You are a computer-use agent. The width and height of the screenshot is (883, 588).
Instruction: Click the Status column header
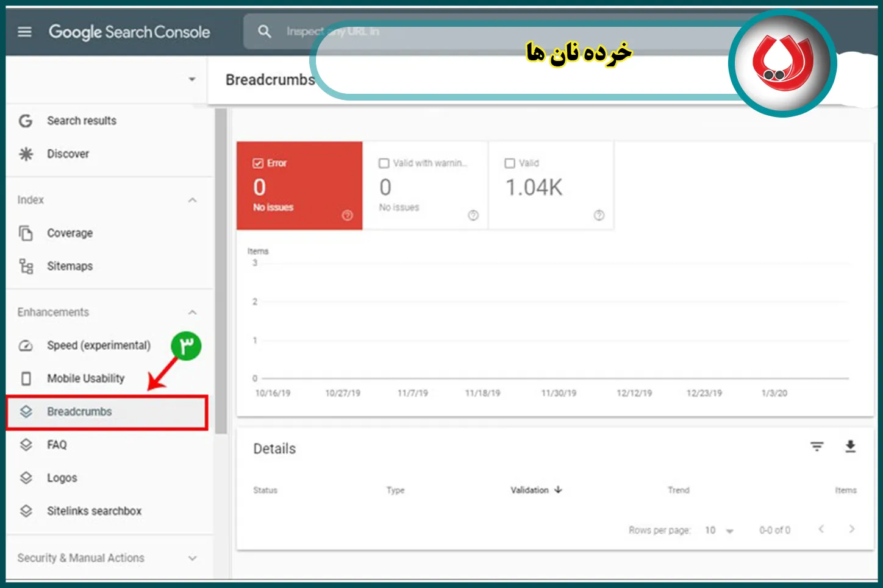pos(265,490)
